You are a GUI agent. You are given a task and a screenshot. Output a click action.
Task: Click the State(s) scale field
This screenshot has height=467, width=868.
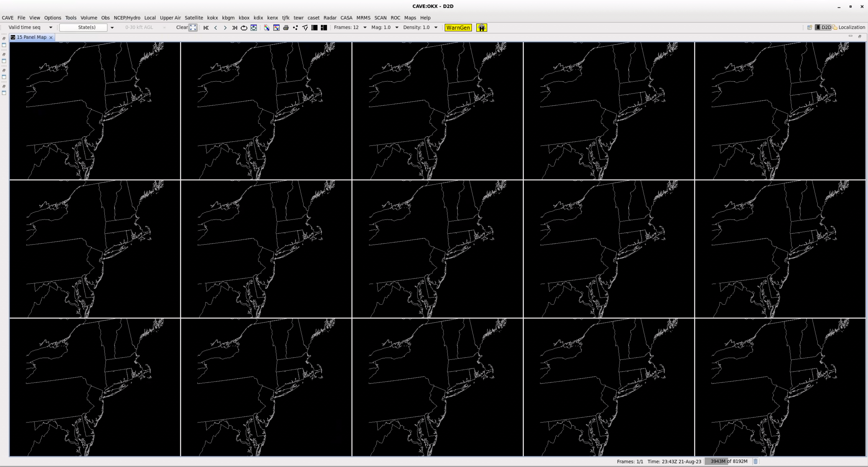click(83, 27)
